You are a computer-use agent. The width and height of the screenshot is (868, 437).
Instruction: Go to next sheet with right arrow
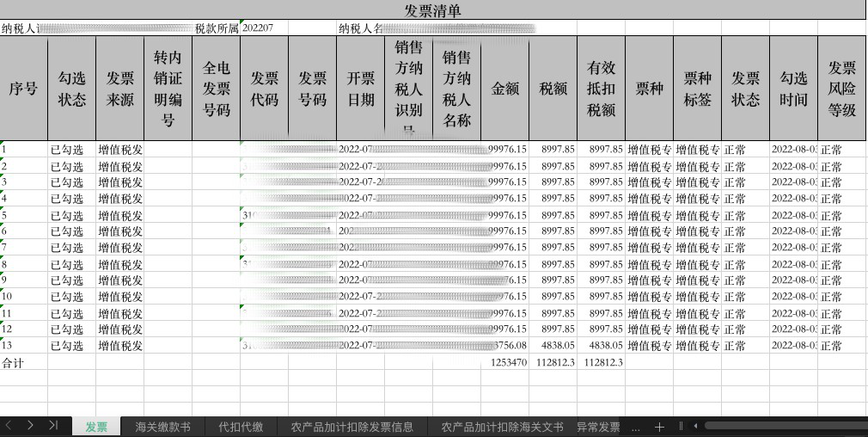[x=30, y=425]
